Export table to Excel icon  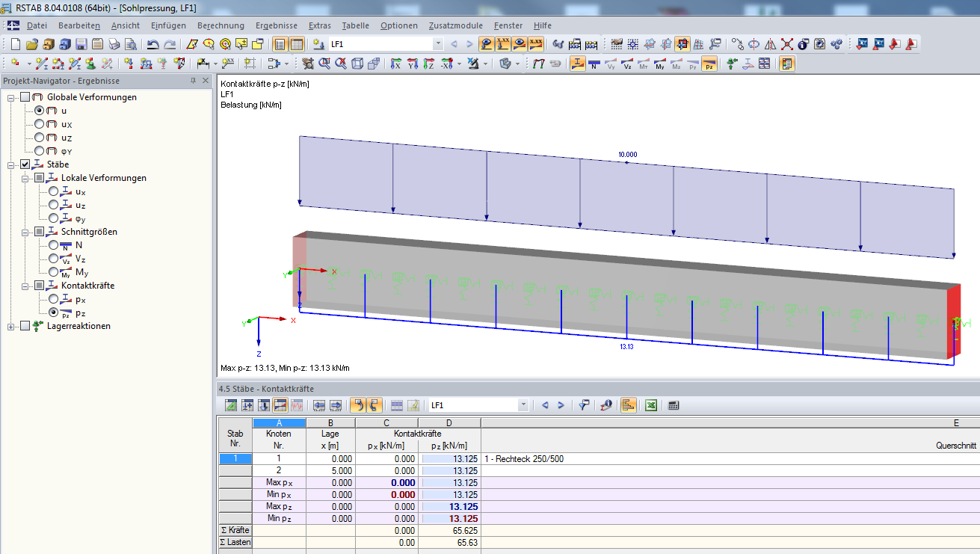pyautogui.click(x=651, y=405)
